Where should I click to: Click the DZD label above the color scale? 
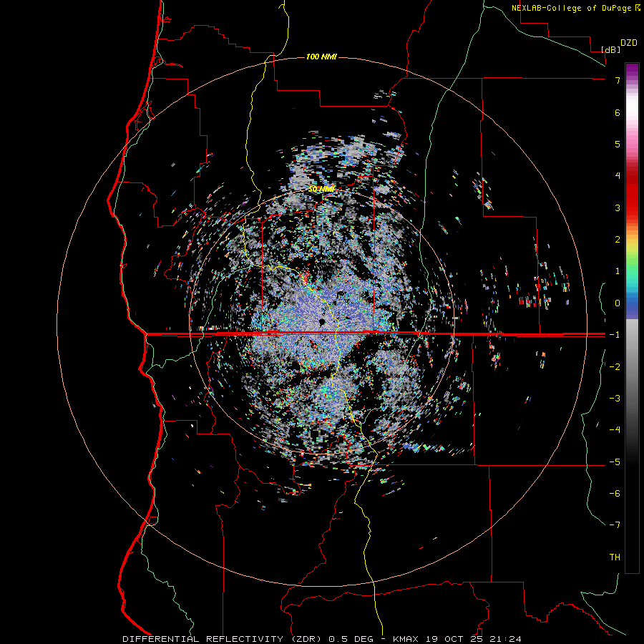tap(629, 43)
